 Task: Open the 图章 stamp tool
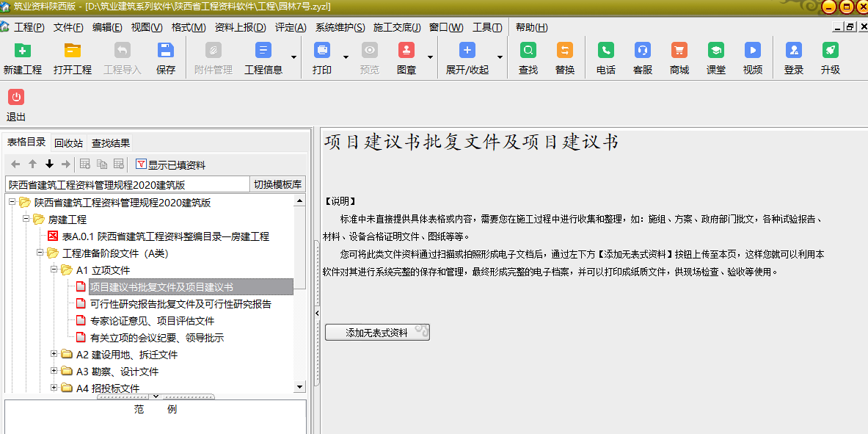[x=406, y=51]
